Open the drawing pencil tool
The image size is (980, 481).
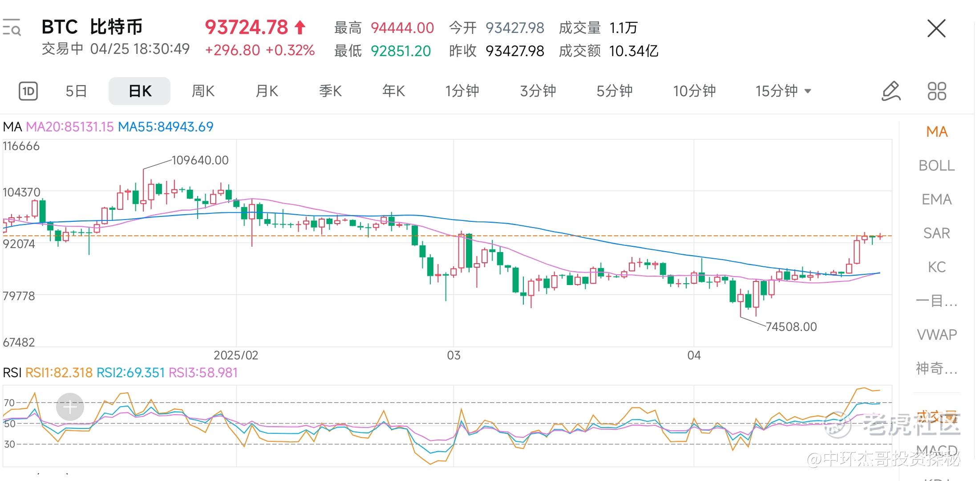(x=891, y=91)
